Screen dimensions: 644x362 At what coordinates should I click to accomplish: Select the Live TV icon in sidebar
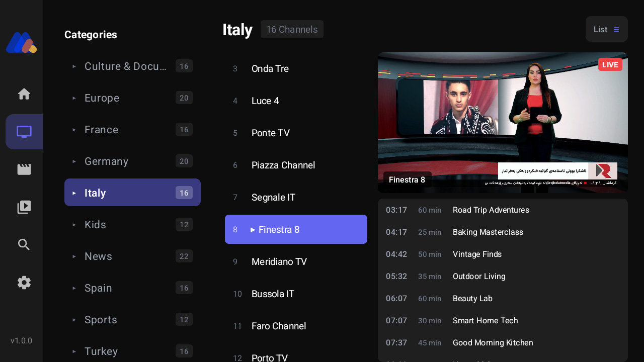pos(24,132)
